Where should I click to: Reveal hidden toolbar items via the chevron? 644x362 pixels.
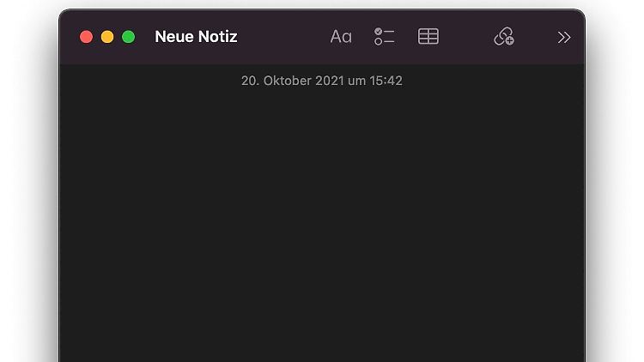click(563, 37)
